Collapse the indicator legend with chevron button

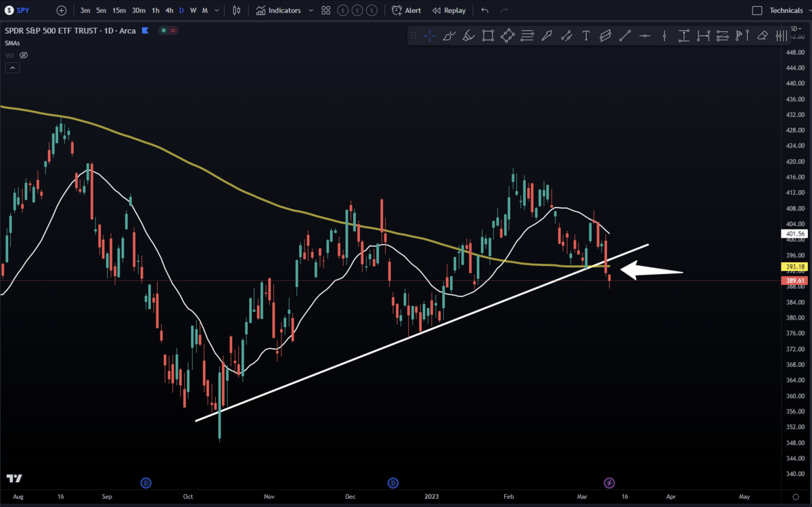coord(12,68)
